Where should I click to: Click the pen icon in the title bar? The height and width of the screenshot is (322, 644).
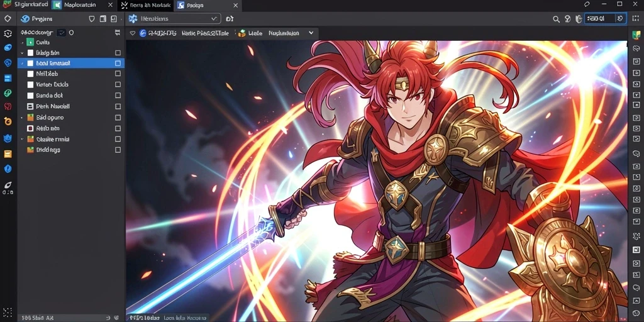[587, 4]
